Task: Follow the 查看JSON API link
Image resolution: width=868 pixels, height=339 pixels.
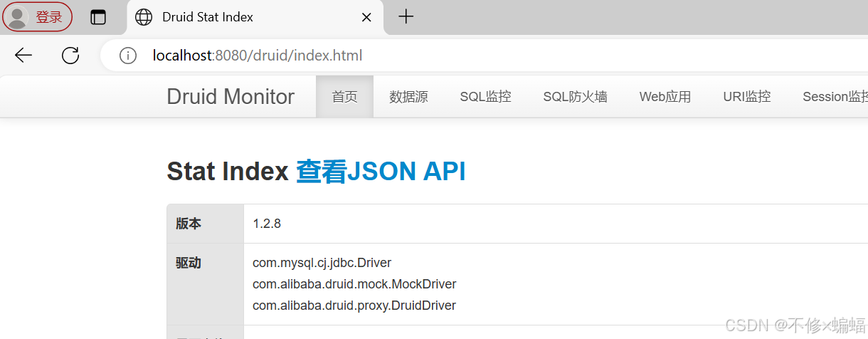Action: click(381, 172)
